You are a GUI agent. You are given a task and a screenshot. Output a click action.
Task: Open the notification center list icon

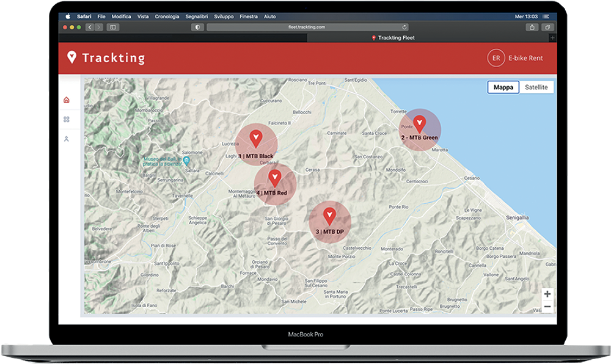coord(546,16)
